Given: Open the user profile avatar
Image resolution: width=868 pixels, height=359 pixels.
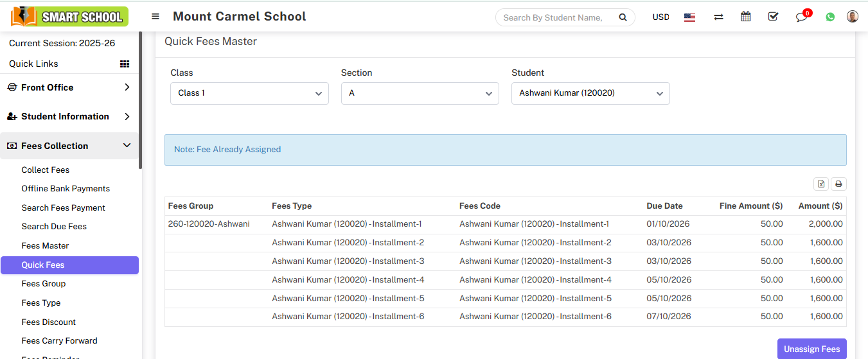Looking at the screenshot, I should pyautogui.click(x=852, y=17).
